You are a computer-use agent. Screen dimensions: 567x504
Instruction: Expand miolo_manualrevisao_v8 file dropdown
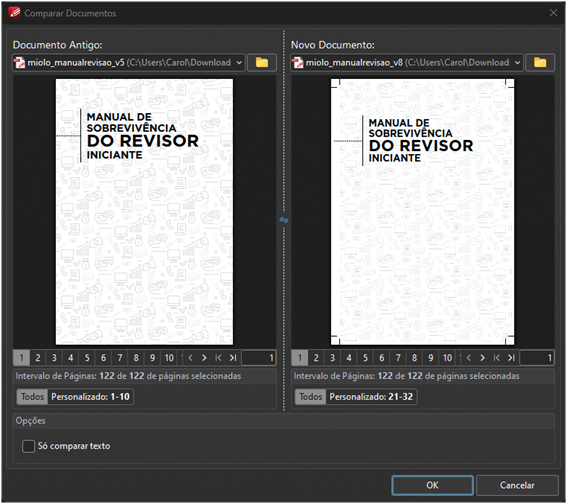pyautogui.click(x=517, y=63)
